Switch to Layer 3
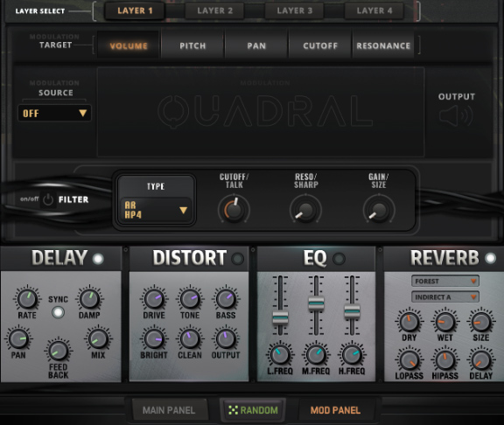Image resolution: width=504 pixels, height=425 pixels. (294, 10)
